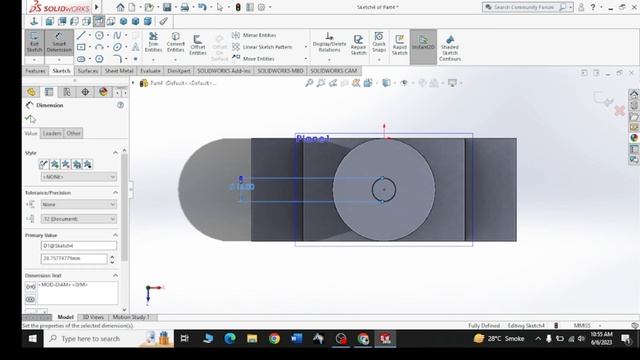Open the 3D Views bottom tab
The width and height of the screenshot is (640, 360).
coord(93,317)
